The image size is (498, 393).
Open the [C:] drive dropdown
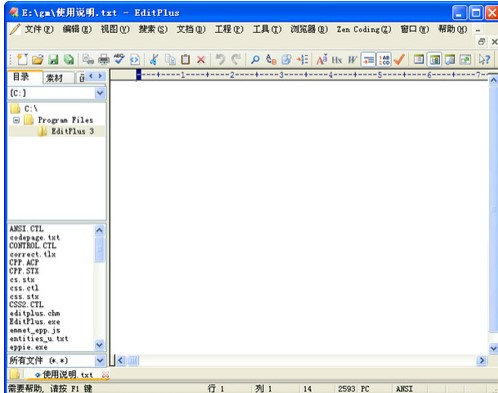(x=100, y=93)
